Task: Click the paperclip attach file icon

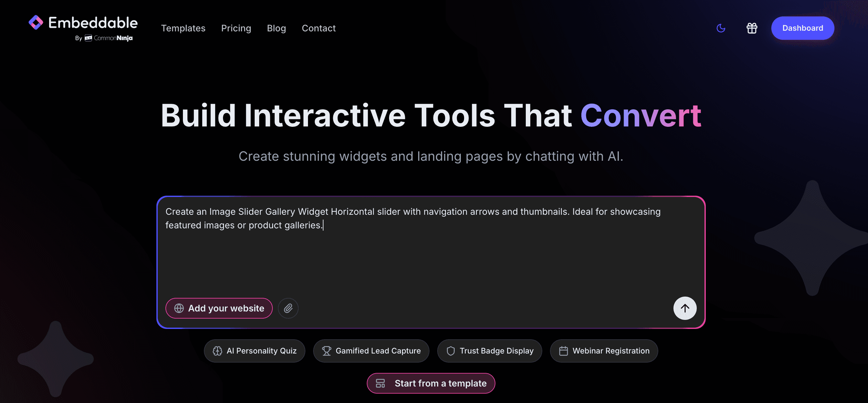Action: click(x=288, y=308)
